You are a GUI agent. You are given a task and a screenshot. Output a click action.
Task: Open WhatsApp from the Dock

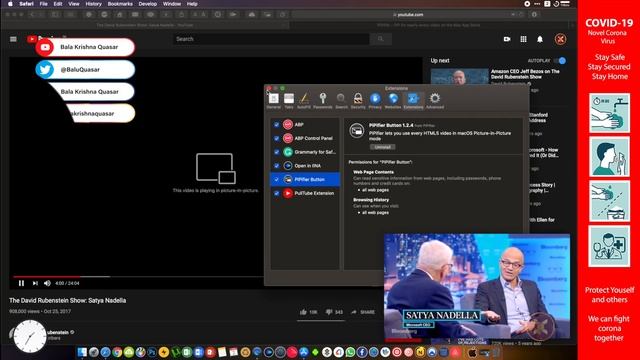click(x=350, y=352)
